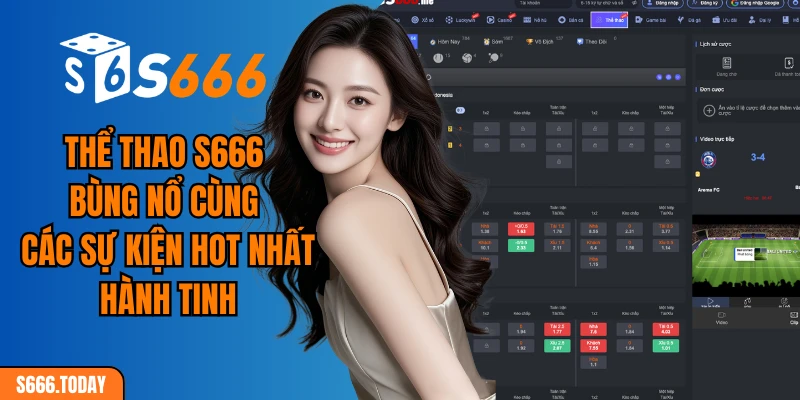Open the Game bài card games
Screen dimensions: 800x400
pos(651,20)
